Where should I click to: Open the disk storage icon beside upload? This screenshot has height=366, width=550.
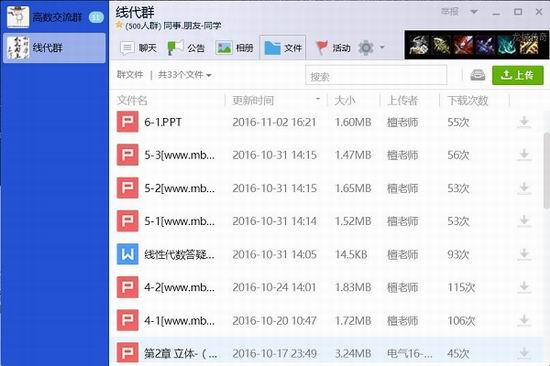tap(477, 75)
